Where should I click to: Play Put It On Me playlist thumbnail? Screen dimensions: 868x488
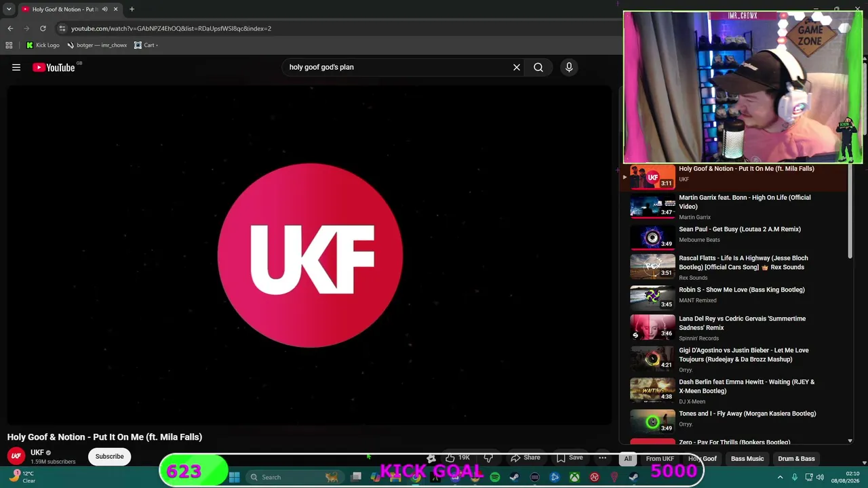[652, 177]
